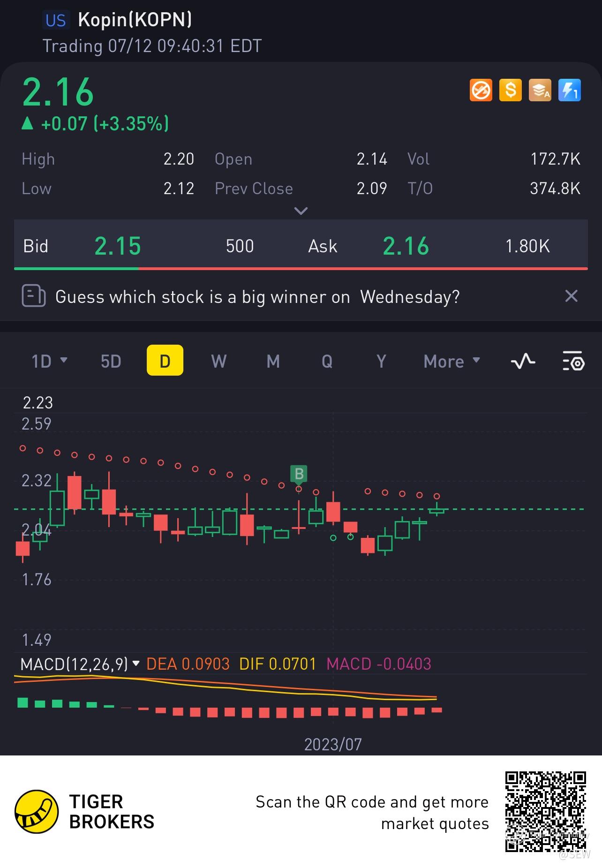This screenshot has width=602, height=868.
Task: Tap the green B buy marker on chart
Action: click(x=299, y=474)
